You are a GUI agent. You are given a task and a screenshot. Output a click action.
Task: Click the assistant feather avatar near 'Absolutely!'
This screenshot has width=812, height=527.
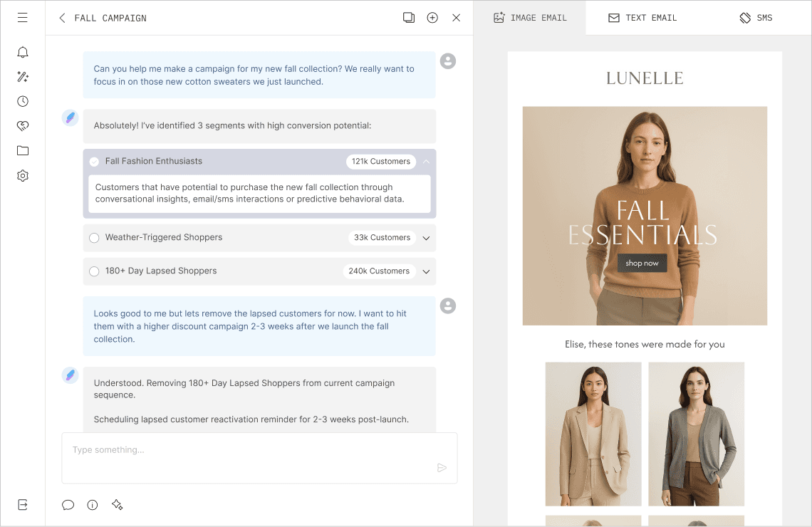click(x=70, y=118)
